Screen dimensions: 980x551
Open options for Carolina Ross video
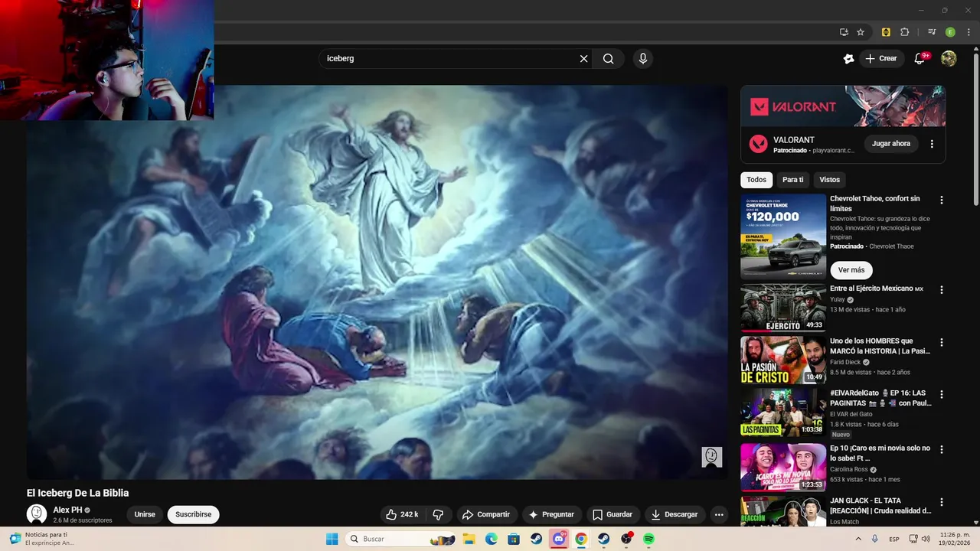tap(942, 449)
